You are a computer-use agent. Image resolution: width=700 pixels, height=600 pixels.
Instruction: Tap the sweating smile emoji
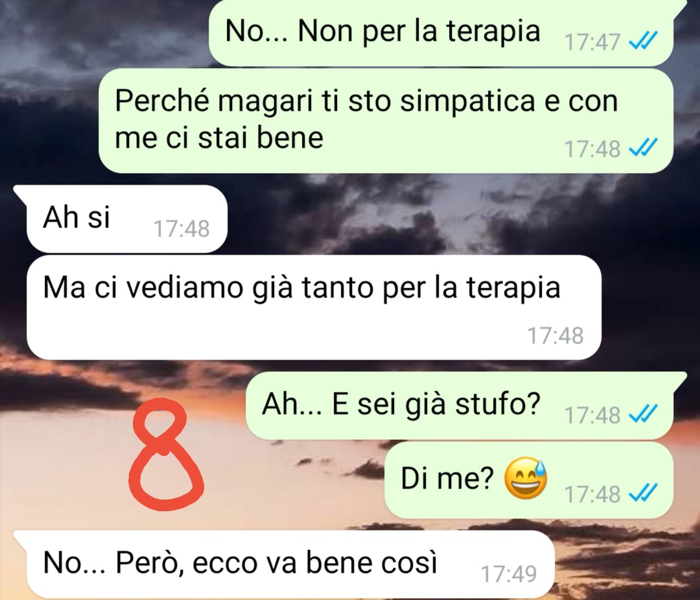point(526,479)
